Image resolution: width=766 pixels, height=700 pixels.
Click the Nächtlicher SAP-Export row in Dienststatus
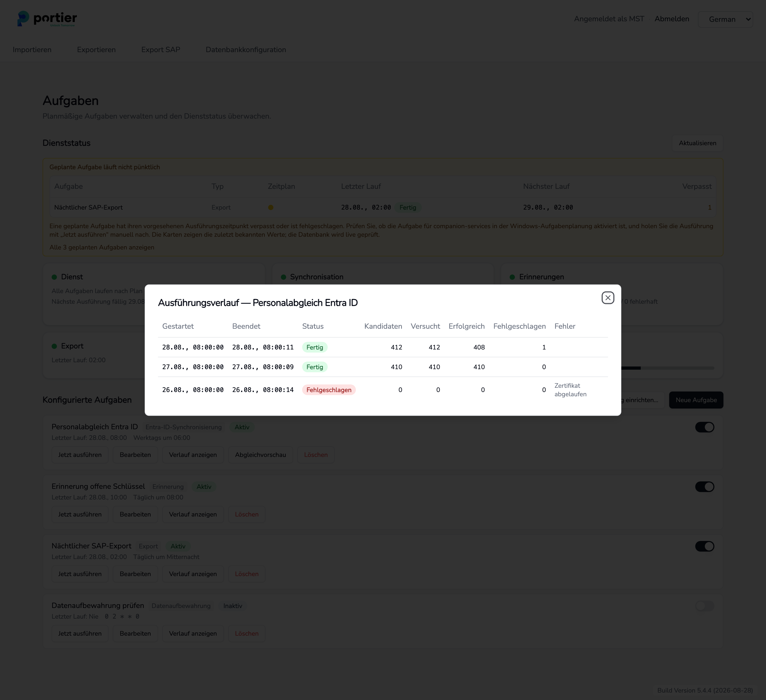pyautogui.click(x=383, y=207)
